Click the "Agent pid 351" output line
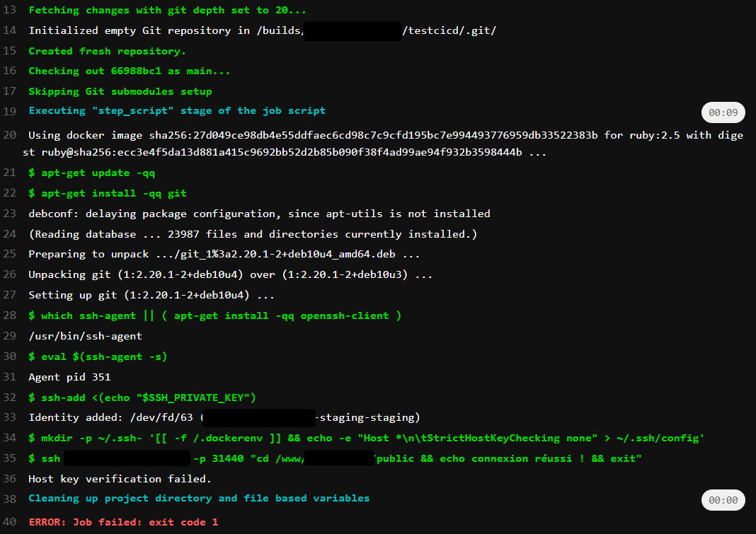The image size is (756, 534). point(69,378)
